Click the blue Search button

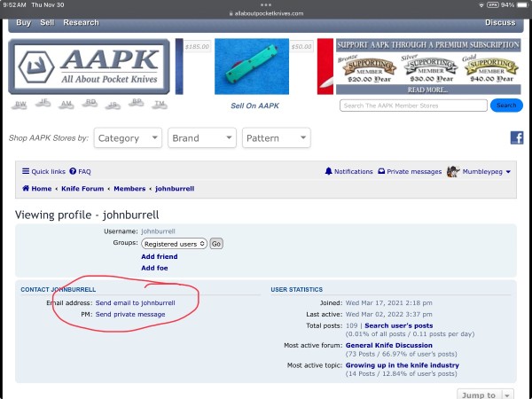[x=506, y=106]
